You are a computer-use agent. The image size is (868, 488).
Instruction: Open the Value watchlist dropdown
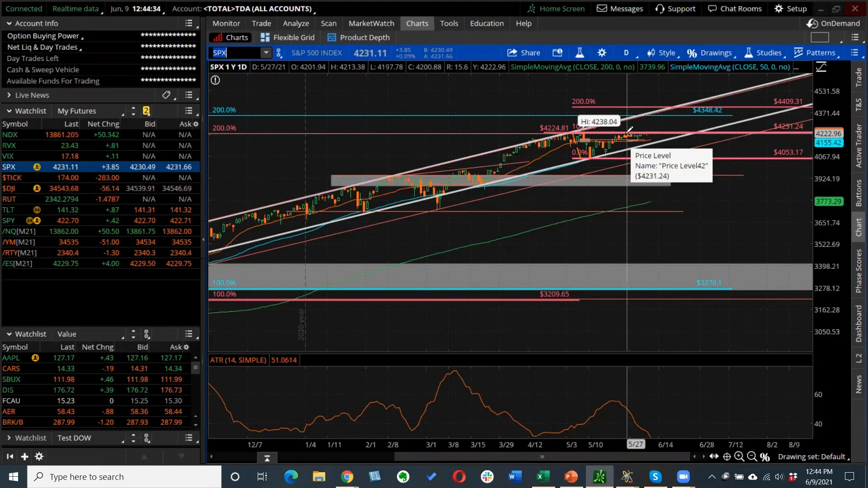(90, 334)
